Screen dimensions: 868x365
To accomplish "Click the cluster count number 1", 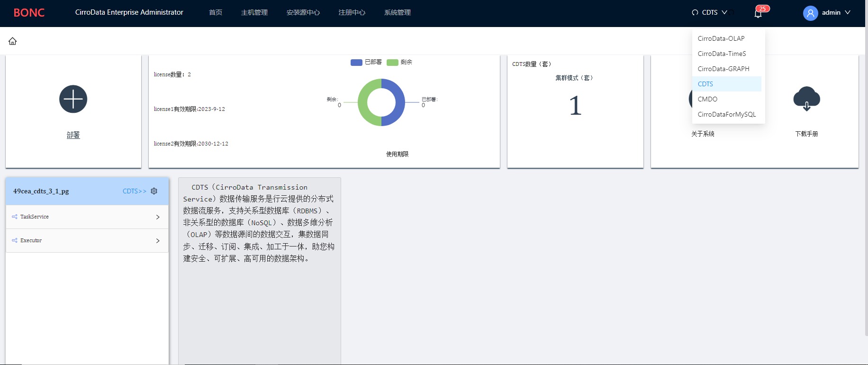I will [x=575, y=106].
